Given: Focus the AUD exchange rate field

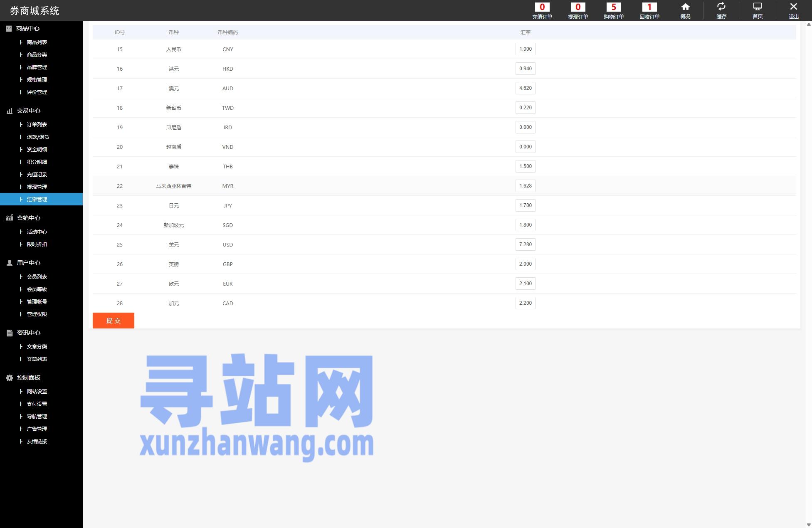Looking at the screenshot, I should pos(526,88).
